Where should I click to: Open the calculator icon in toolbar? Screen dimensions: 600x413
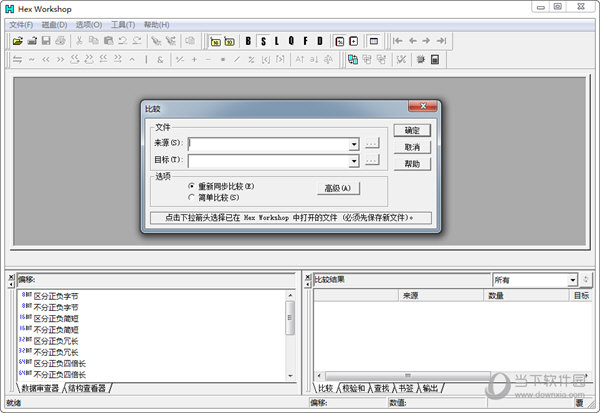[x=435, y=59]
